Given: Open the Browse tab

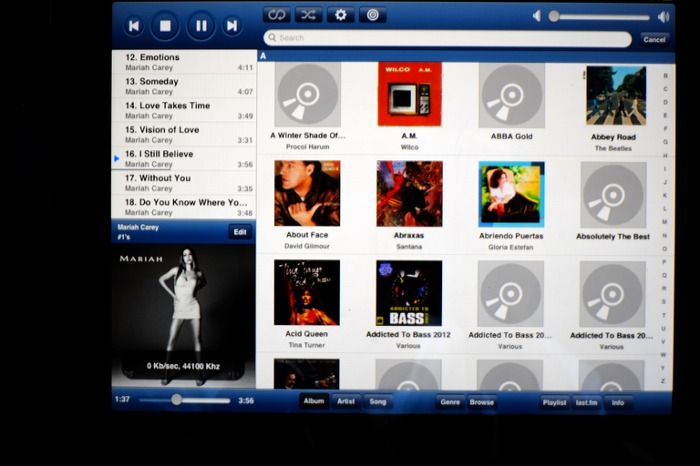Looking at the screenshot, I should click(482, 402).
